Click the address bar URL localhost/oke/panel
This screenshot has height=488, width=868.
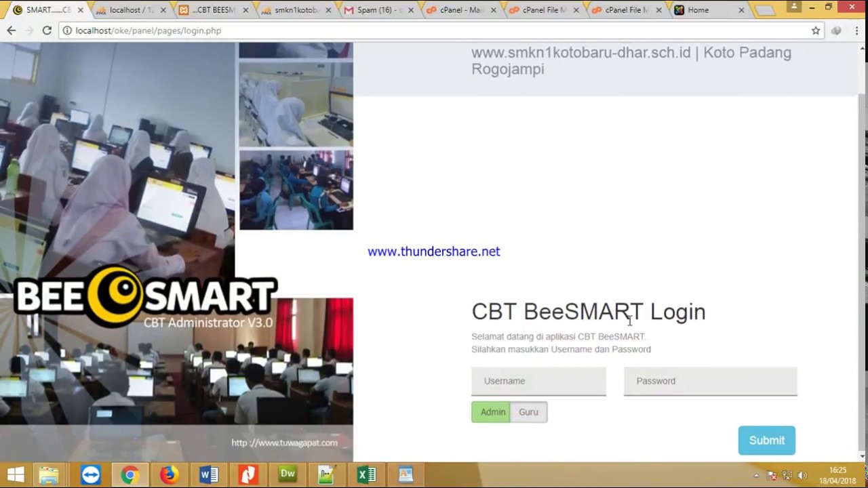148,30
